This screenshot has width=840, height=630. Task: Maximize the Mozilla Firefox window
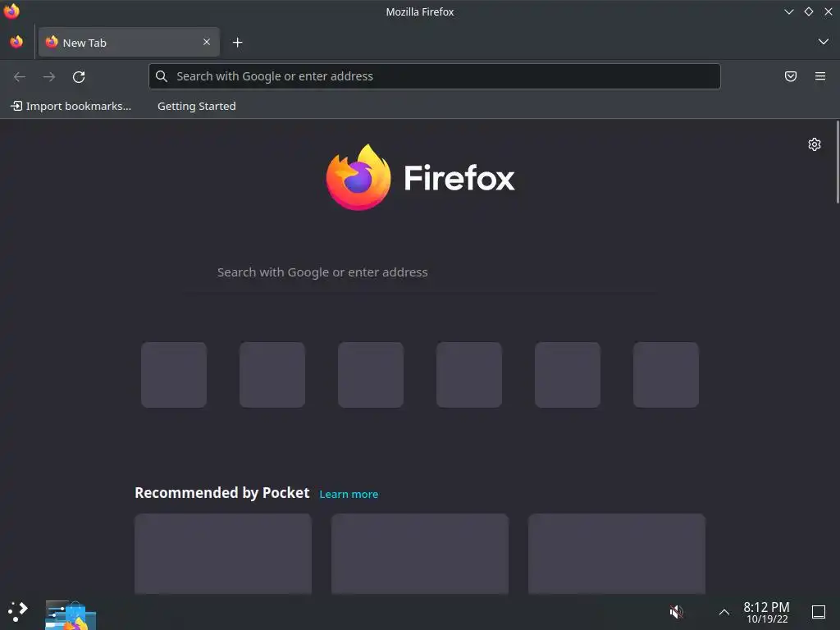click(809, 11)
